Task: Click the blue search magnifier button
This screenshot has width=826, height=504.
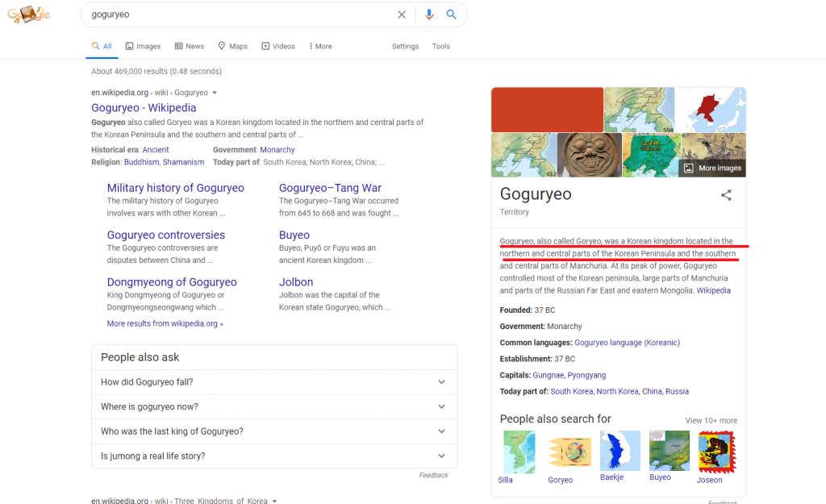Action: pyautogui.click(x=452, y=15)
